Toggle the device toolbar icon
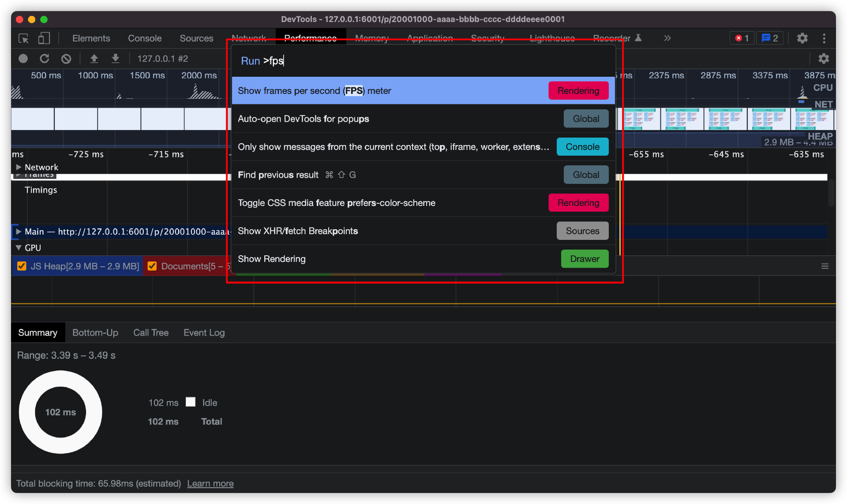The image size is (847, 504). pyautogui.click(x=44, y=38)
